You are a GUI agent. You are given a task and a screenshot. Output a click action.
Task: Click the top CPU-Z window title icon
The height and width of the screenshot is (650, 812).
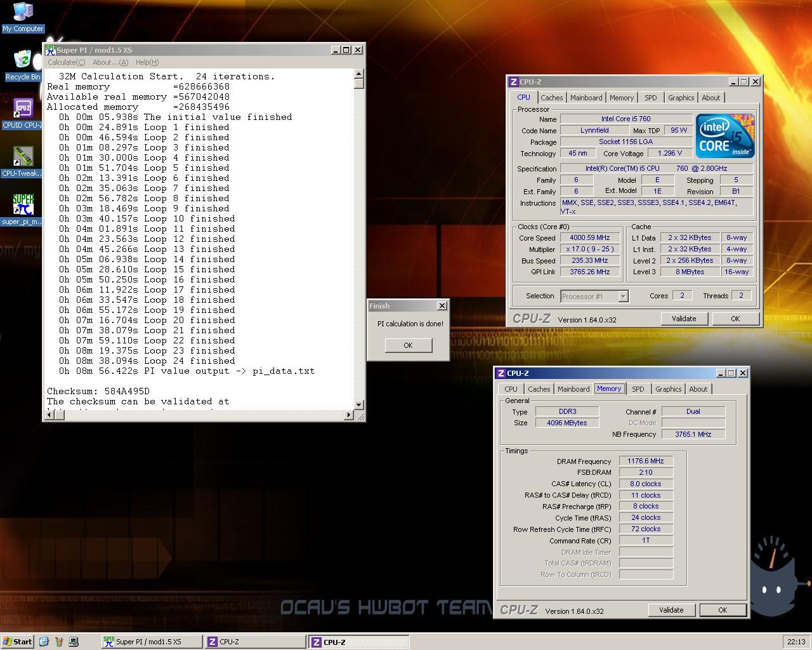(x=513, y=81)
